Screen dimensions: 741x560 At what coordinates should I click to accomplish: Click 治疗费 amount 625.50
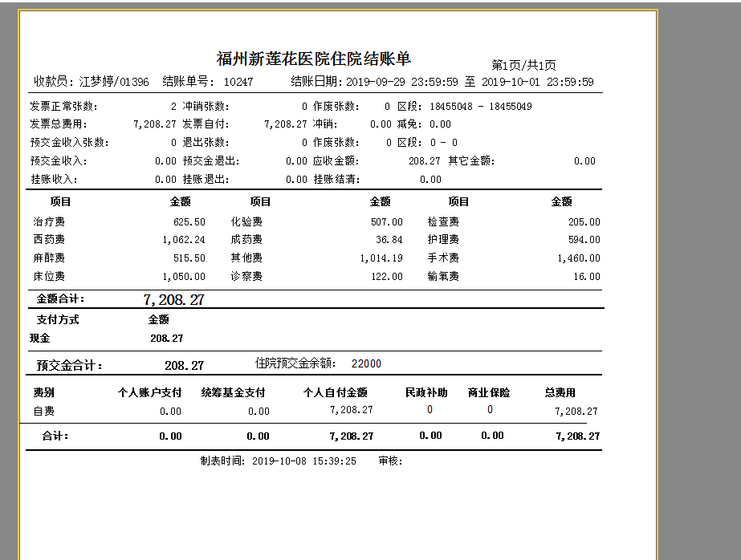coord(189,222)
